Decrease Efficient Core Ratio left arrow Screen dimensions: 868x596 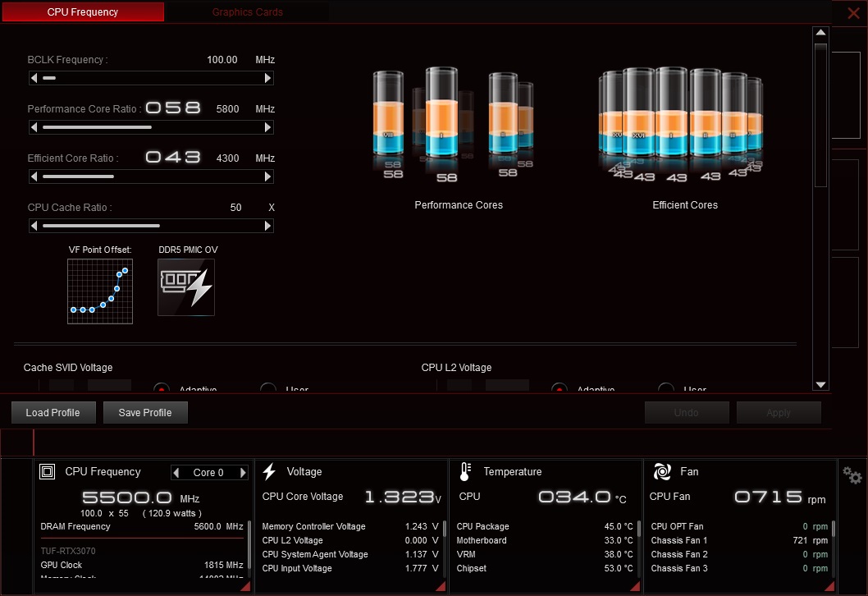click(x=34, y=177)
